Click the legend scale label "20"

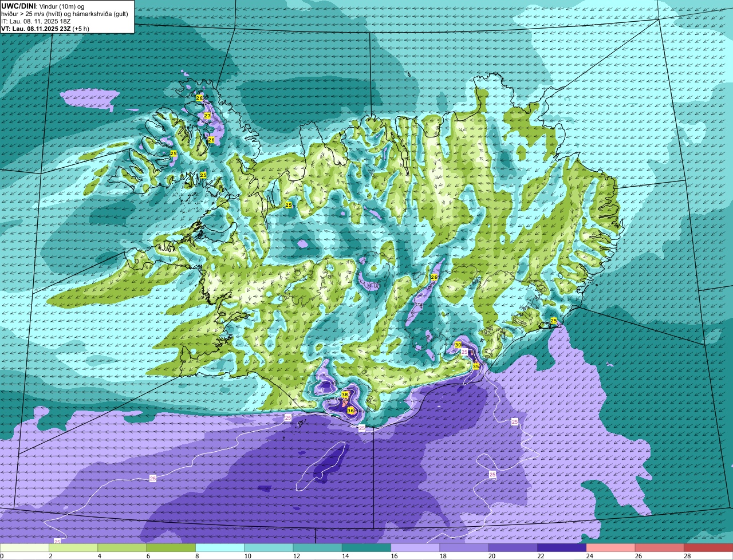point(491,556)
